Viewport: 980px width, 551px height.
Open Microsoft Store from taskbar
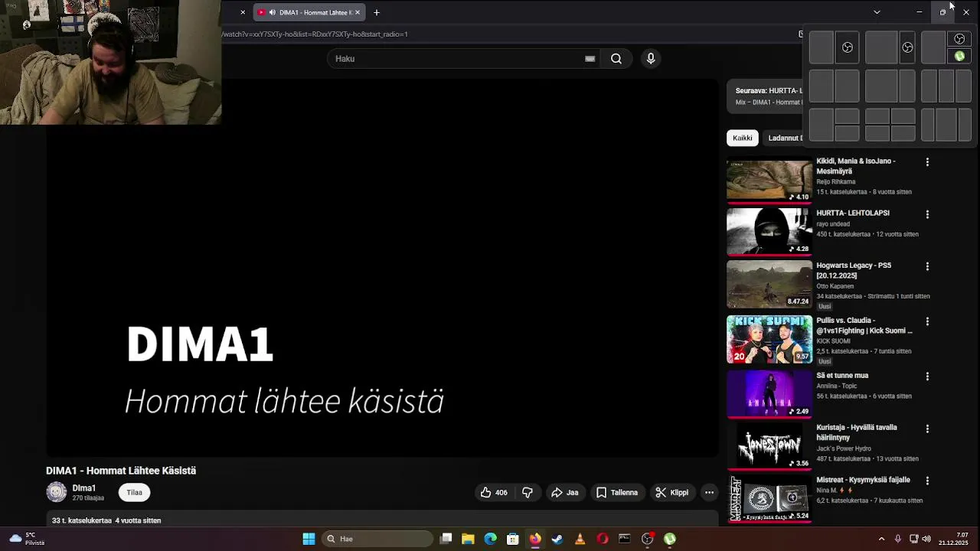click(513, 539)
